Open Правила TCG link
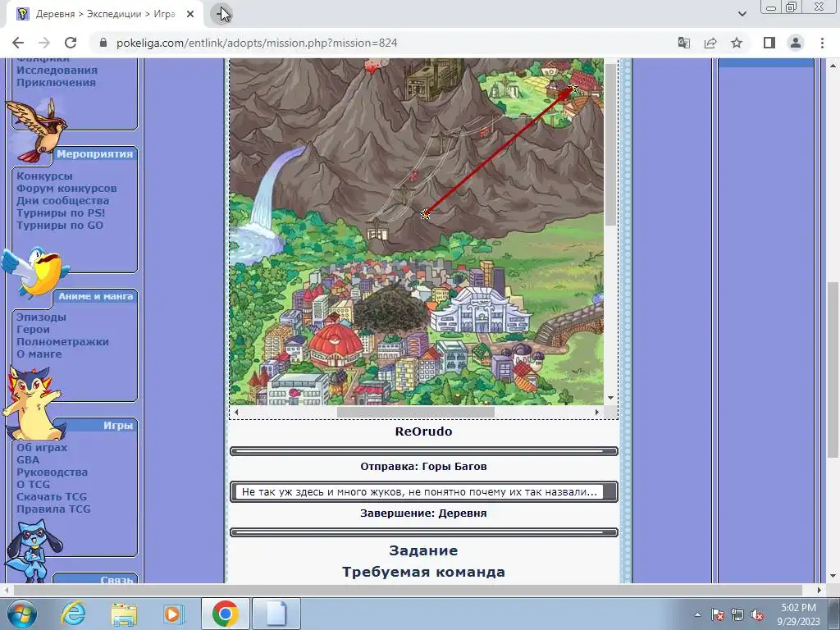840x630 pixels. pyautogui.click(x=53, y=509)
